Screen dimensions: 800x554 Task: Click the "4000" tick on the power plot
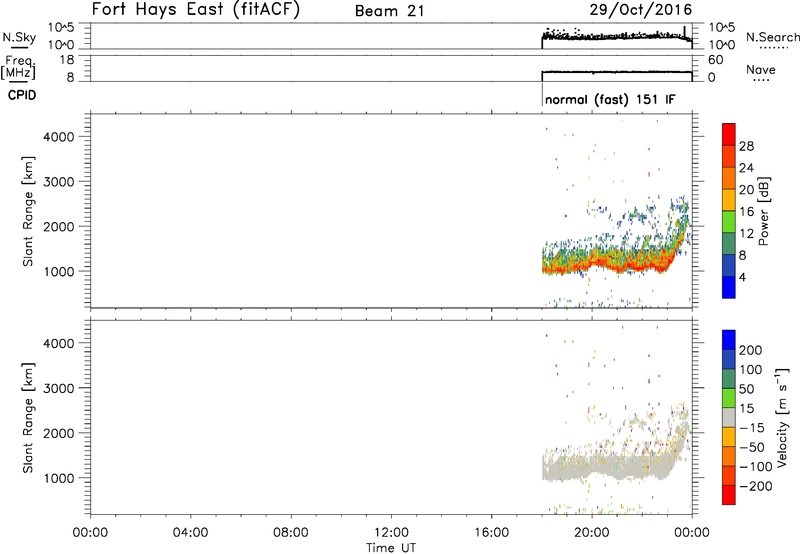59,137
